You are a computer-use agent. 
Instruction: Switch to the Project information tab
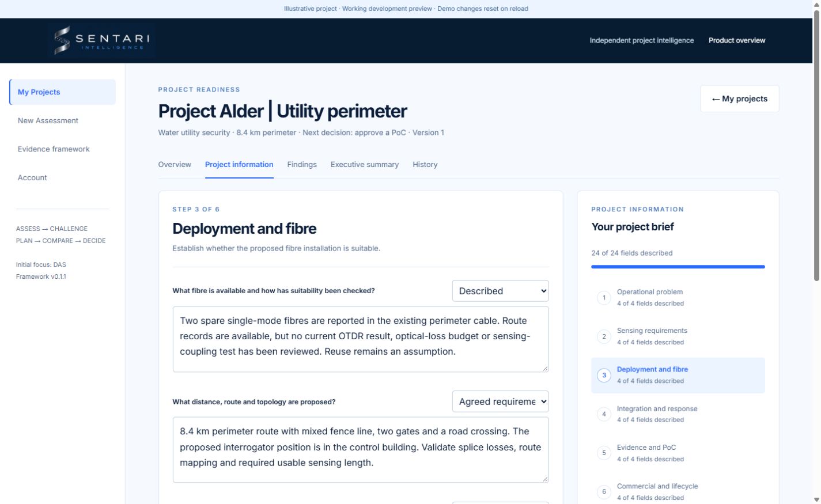[x=239, y=165]
